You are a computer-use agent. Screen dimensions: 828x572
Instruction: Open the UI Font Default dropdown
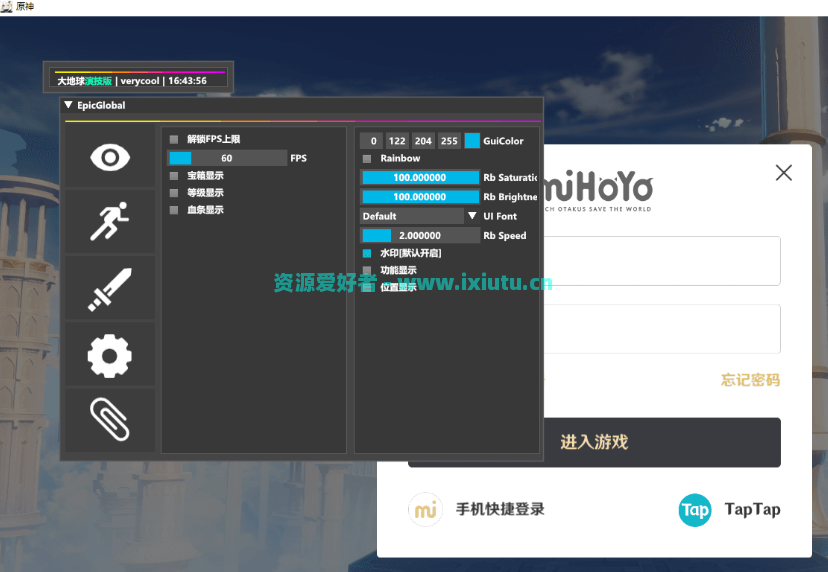coord(420,216)
